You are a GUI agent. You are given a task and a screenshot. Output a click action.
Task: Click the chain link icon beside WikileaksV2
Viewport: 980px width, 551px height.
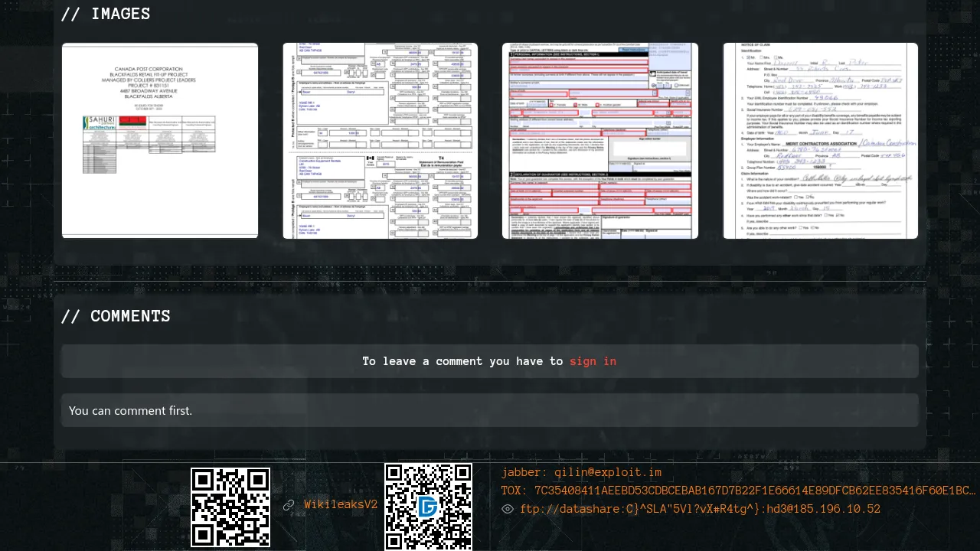pyautogui.click(x=289, y=505)
